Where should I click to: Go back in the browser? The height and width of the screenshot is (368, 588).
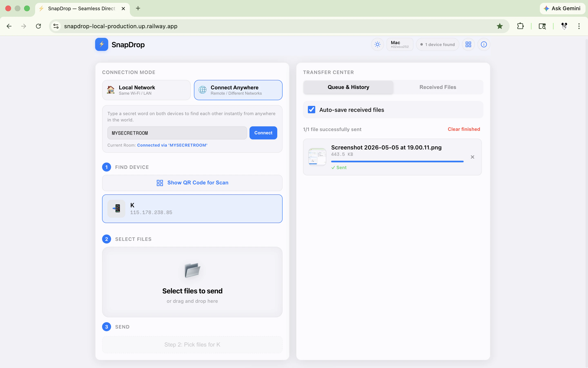(9, 26)
